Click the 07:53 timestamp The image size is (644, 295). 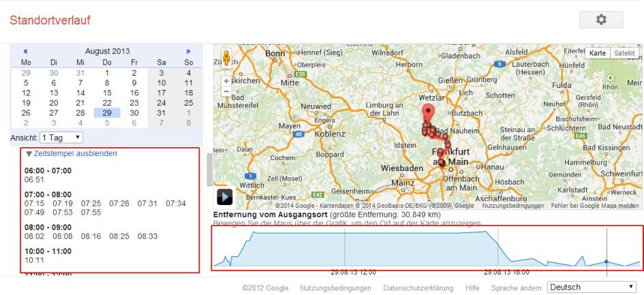click(63, 213)
